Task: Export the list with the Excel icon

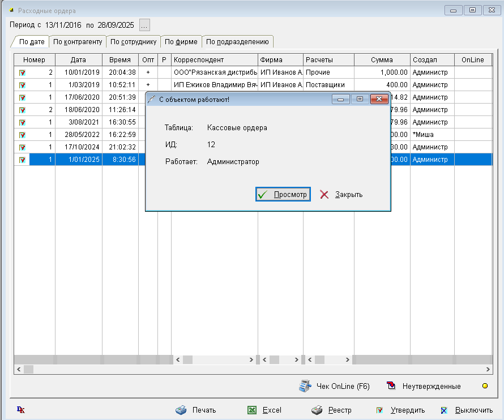Action: pyautogui.click(x=252, y=410)
